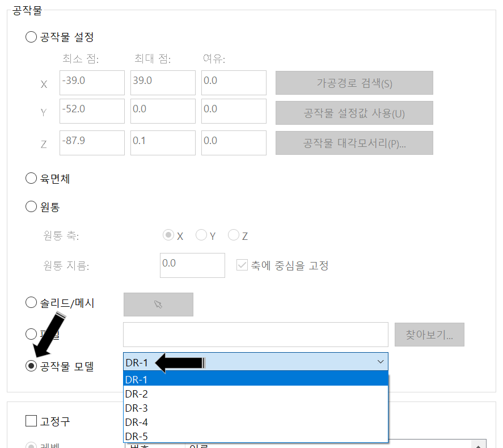Click Y minimum point field -52.0

[92, 111]
